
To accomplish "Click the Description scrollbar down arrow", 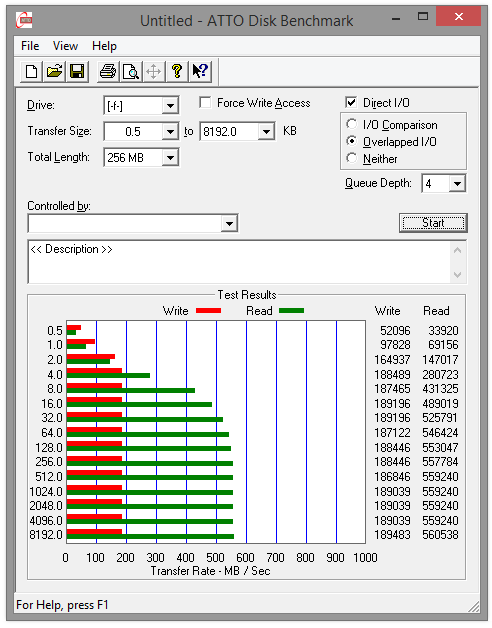I will pyautogui.click(x=458, y=275).
